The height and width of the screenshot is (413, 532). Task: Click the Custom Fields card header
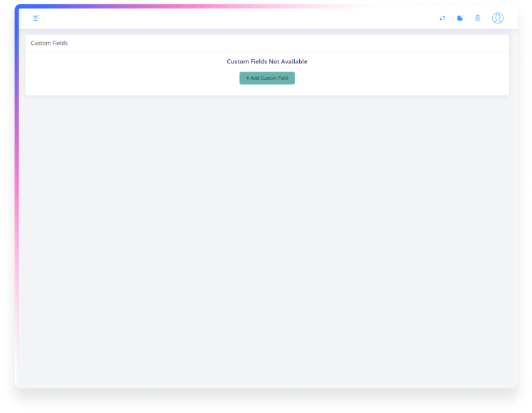click(x=267, y=43)
